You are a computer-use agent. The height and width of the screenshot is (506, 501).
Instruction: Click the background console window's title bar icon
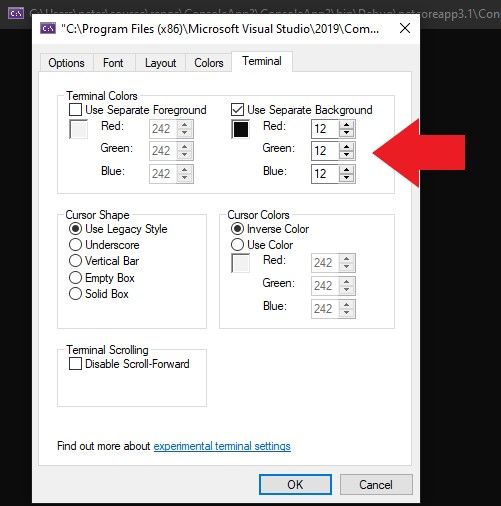(x=16, y=13)
